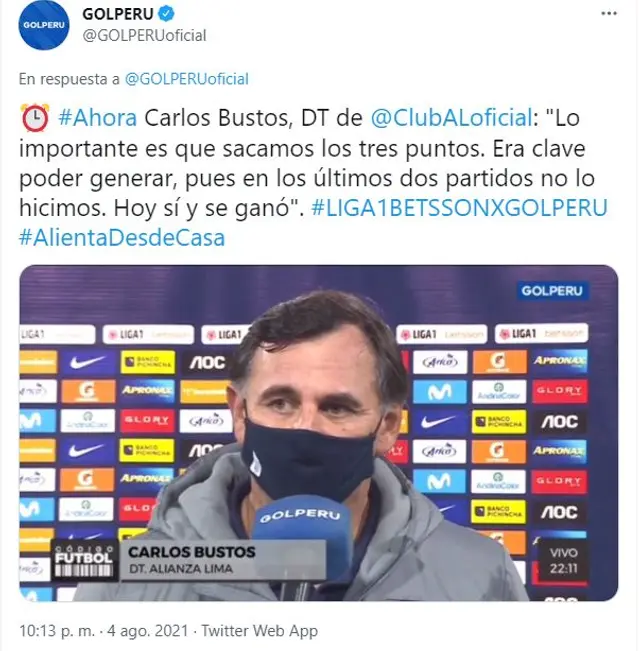Click the GOLPERU microphone logo in the video
Image resolution: width=640 pixels, height=651 pixels.
click(300, 516)
